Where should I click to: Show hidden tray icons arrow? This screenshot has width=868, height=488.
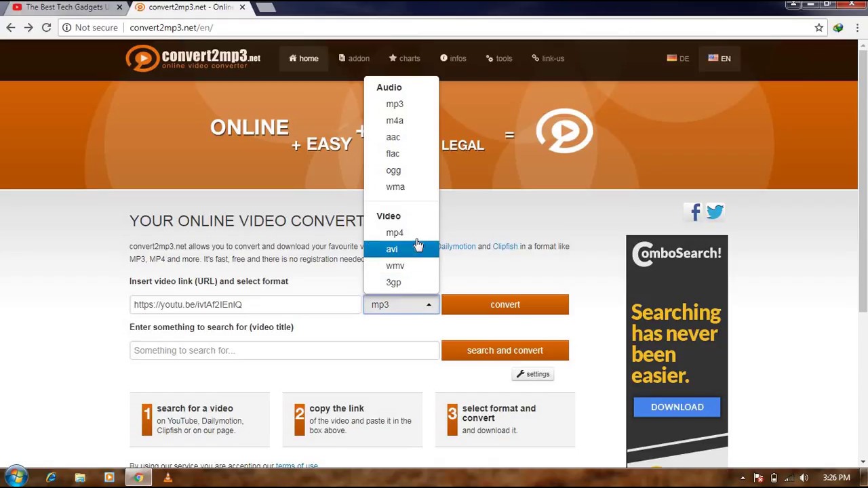(743, 478)
